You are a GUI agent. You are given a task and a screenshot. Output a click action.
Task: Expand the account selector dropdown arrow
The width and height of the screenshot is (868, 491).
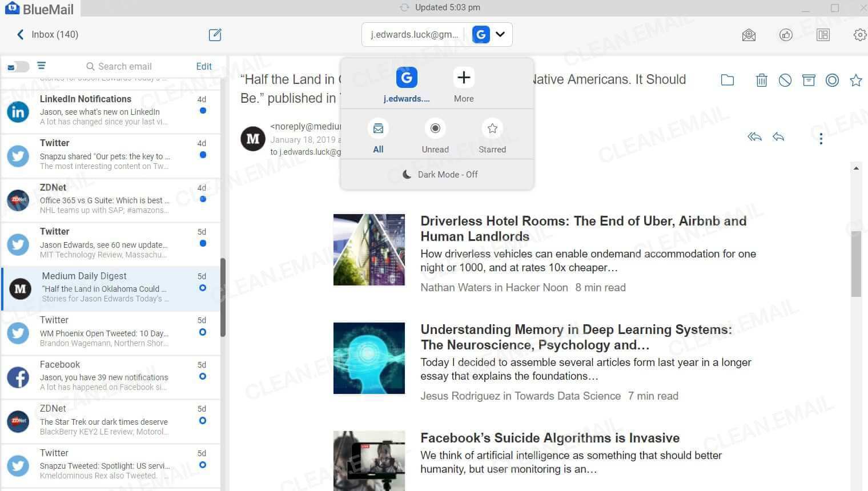(x=500, y=35)
